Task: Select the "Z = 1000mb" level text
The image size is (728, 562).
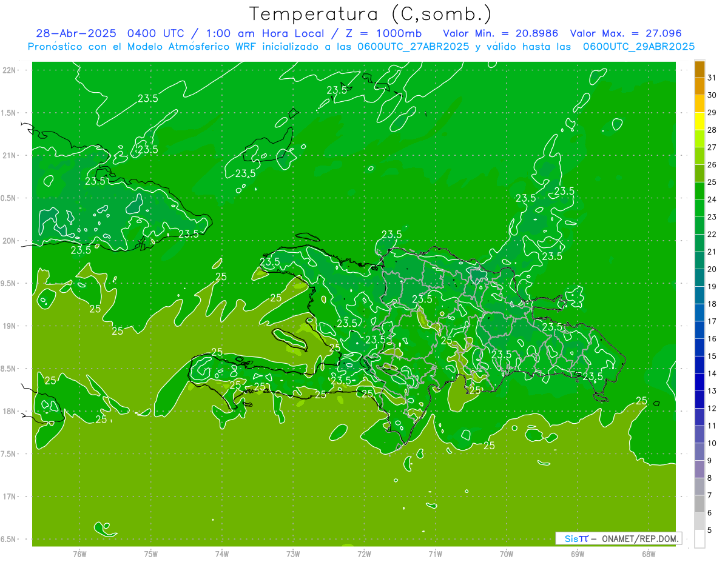Action: pyautogui.click(x=383, y=33)
